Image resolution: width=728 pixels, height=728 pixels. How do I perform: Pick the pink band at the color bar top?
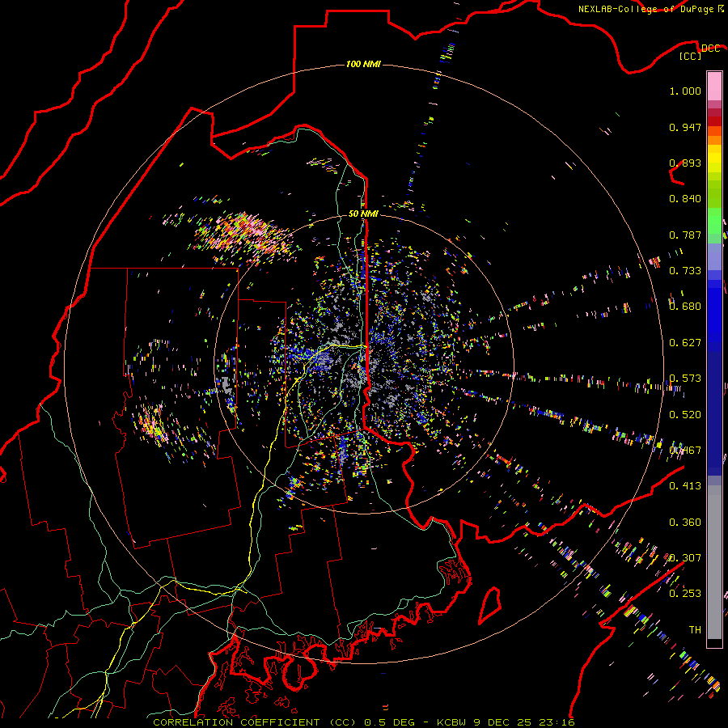point(714,86)
